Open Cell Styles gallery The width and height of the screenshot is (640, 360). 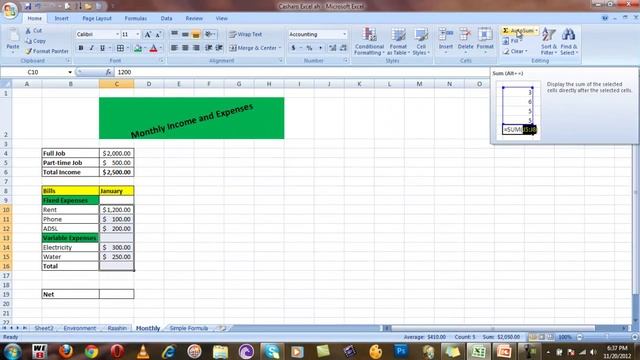pos(421,41)
